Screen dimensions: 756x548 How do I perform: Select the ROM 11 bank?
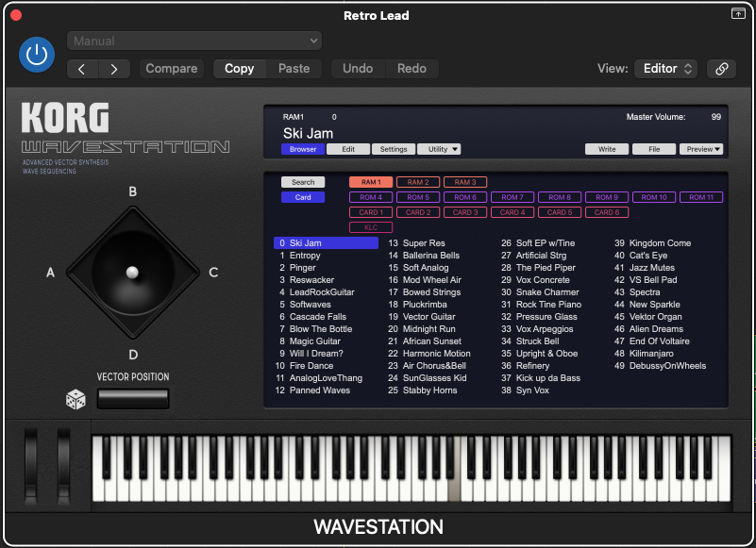(701, 197)
